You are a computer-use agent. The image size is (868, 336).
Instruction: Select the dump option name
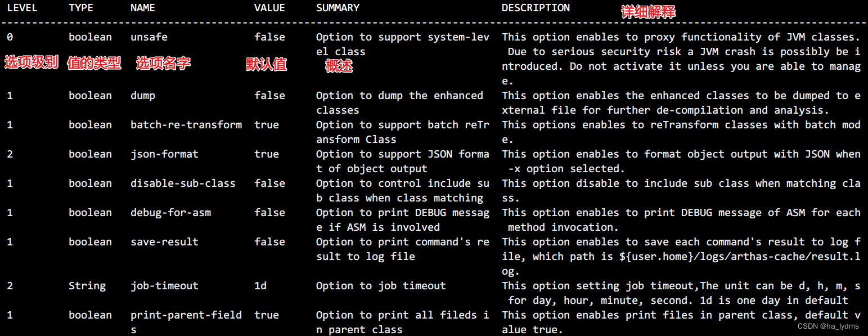(143, 96)
